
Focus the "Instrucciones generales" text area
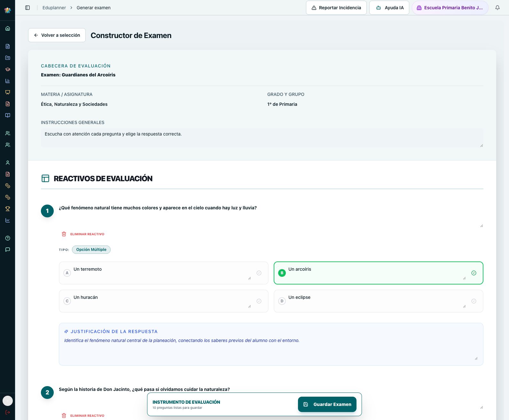262,138
